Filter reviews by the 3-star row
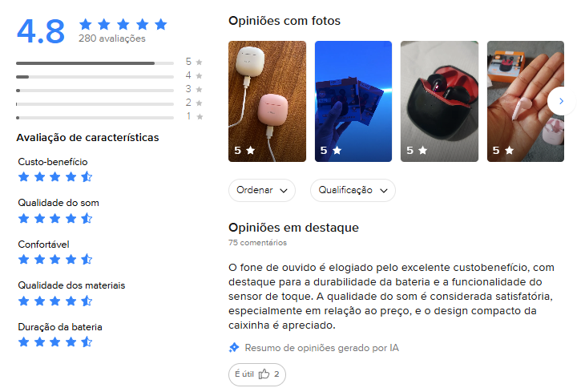This screenshot has height=392, width=581. coord(109,91)
